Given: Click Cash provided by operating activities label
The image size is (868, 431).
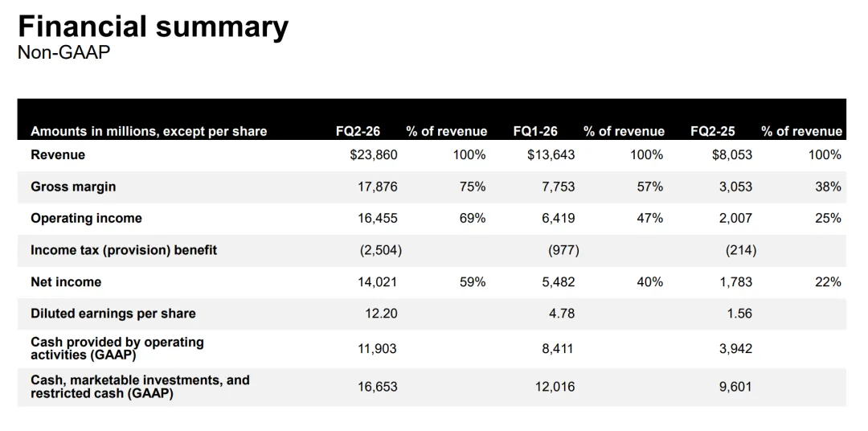Looking at the screenshot, I should click(x=117, y=348).
